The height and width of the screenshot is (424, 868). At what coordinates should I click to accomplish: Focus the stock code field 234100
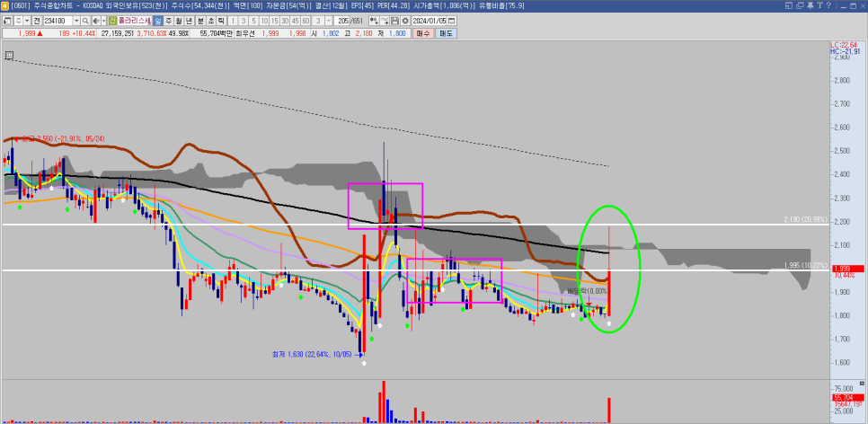58,21
